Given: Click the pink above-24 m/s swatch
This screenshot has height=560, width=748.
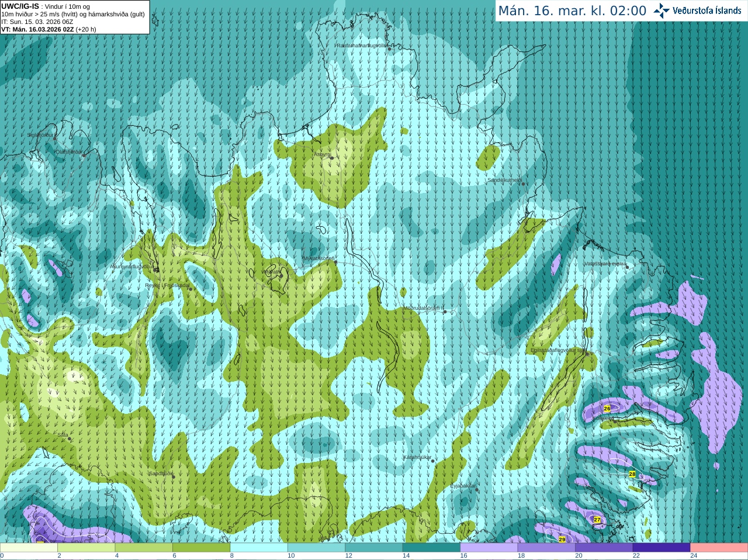Looking at the screenshot, I should [x=719, y=548].
